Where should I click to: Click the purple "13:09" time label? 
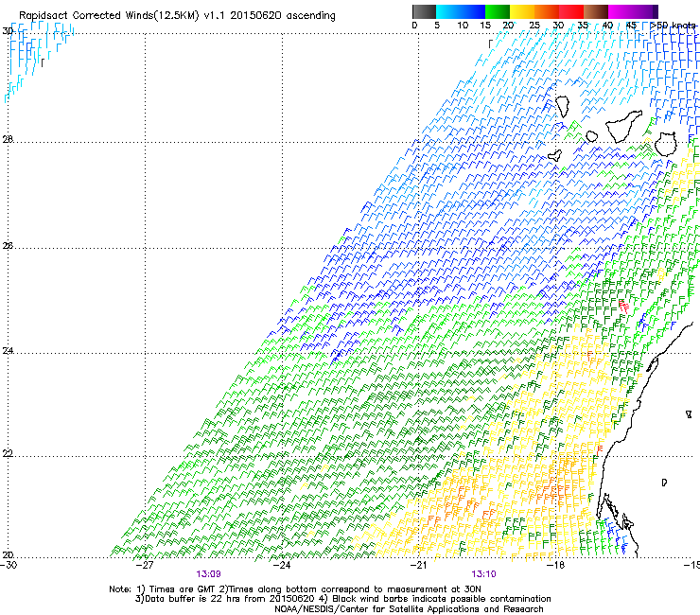pos(208,574)
